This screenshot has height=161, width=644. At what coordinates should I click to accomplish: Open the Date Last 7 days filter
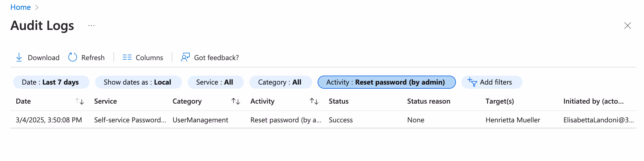pyautogui.click(x=51, y=82)
